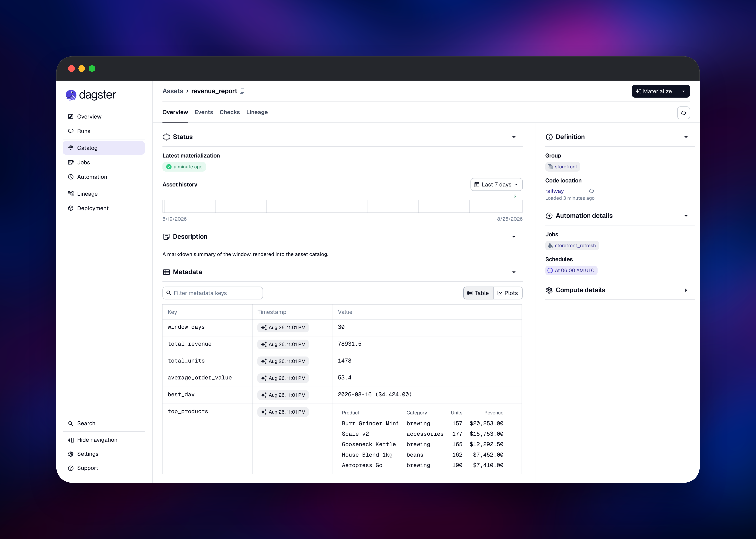This screenshot has height=539, width=756.
Task: Open Support in the sidebar
Action: 104,468
